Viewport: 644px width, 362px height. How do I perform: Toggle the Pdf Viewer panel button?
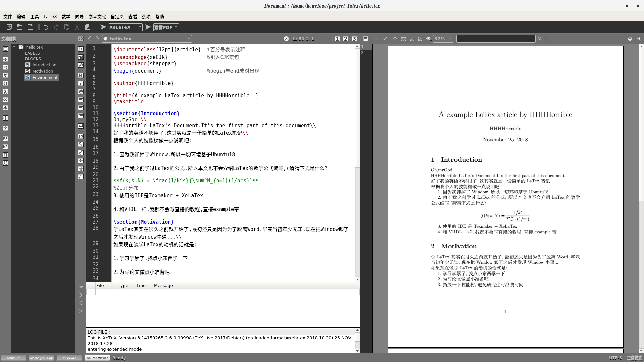(x=68, y=358)
